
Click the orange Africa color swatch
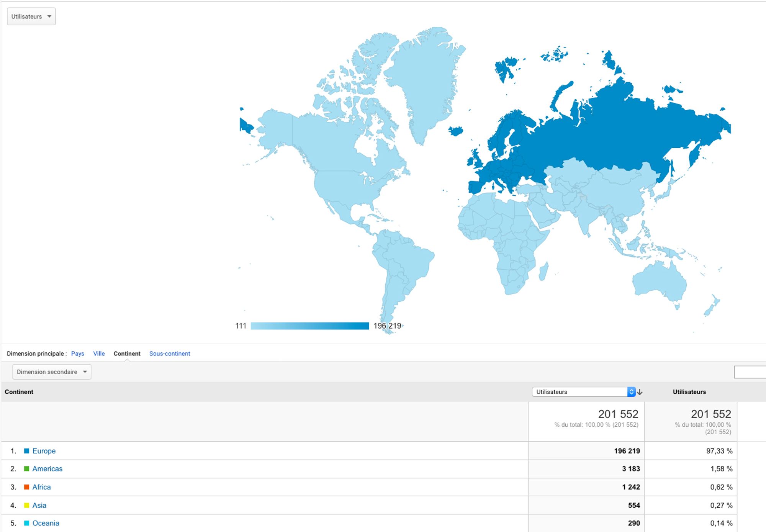pos(26,487)
